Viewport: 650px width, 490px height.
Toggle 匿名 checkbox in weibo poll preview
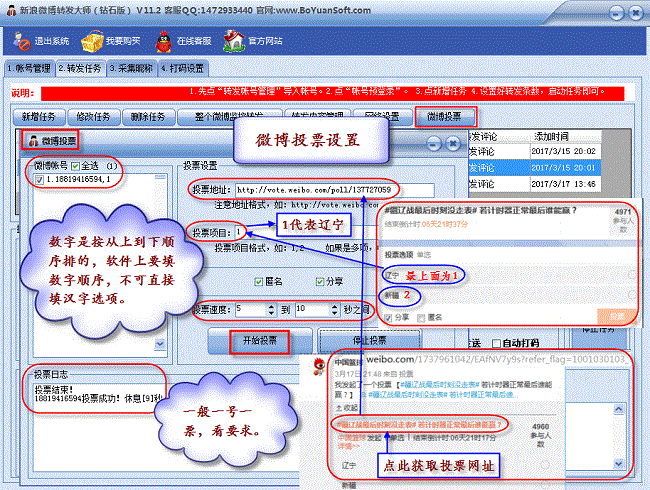click(x=422, y=318)
